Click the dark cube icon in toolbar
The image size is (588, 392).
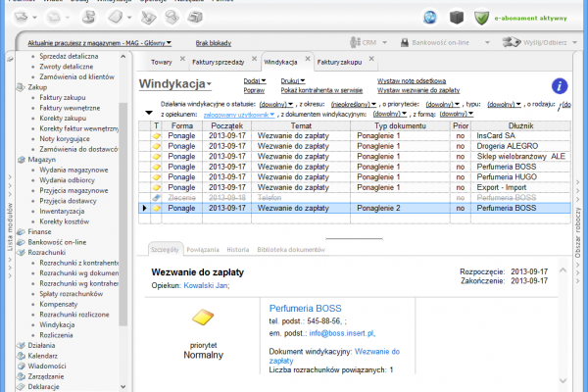pyautogui.click(x=456, y=17)
